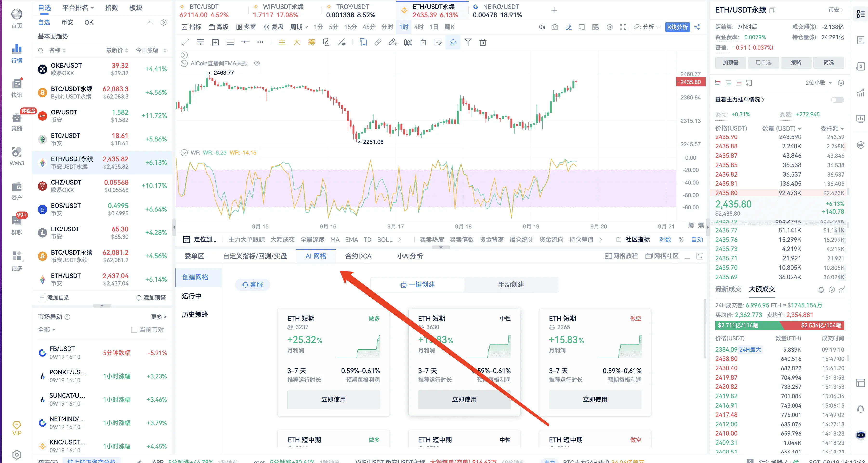Viewport: 868px width, 463px height.
Task: Open the 分析 dropdown
Action: pyautogui.click(x=647, y=27)
